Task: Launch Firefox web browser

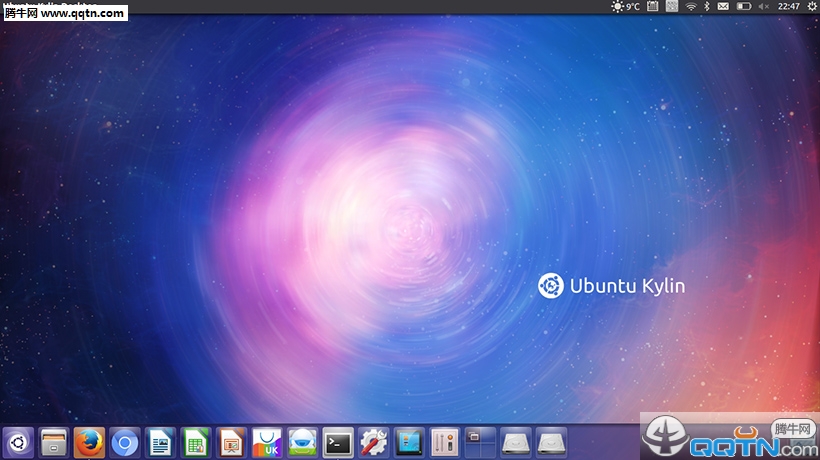Action: click(x=89, y=443)
